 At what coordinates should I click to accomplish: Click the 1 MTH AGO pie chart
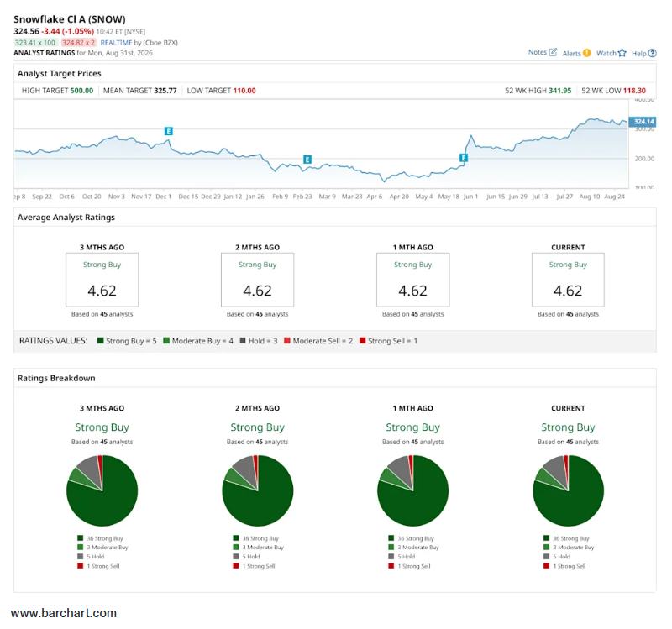point(413,490)
